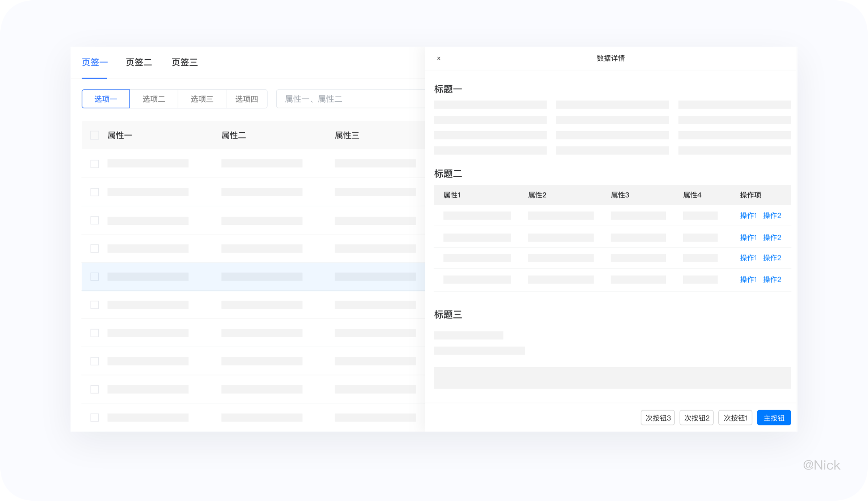Viewport: 868px width, 501px height.
Task: Click the 属性三 column header
Action: coord(347,135)
